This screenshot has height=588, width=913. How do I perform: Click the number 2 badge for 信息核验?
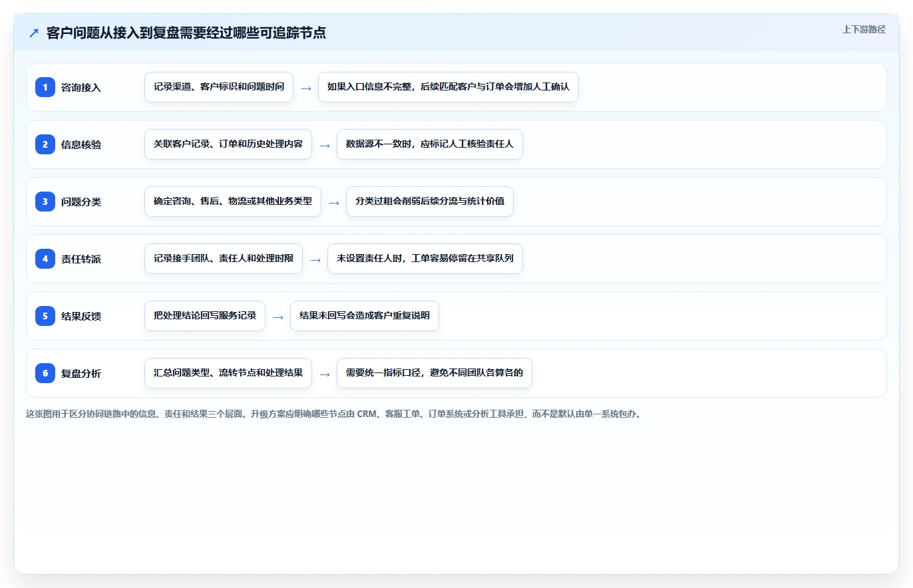[45, 144]
